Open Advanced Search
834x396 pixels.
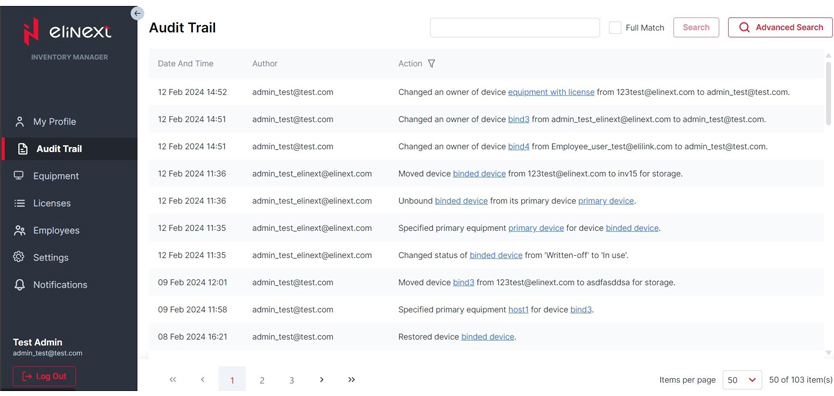tap(780, 28)
